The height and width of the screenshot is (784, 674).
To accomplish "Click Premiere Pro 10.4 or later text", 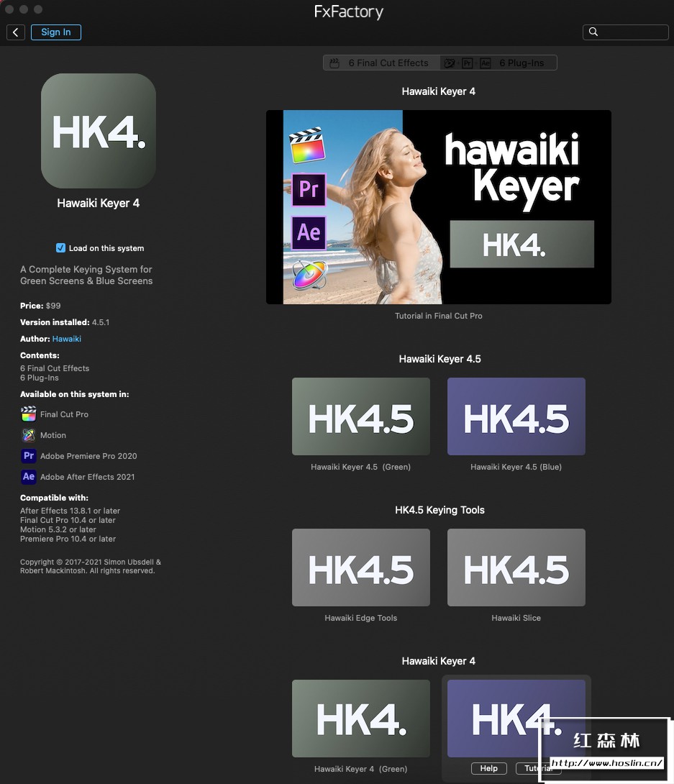I will (x=68, y=539).
